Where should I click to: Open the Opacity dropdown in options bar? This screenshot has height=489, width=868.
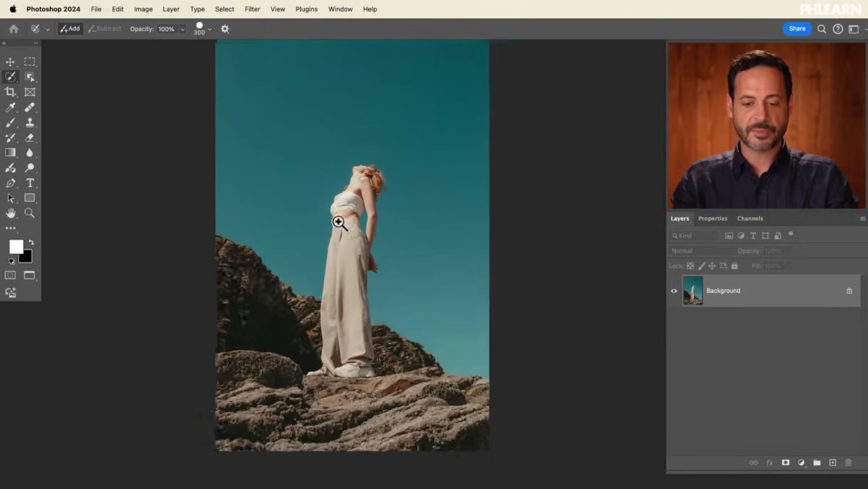[182, 29]
